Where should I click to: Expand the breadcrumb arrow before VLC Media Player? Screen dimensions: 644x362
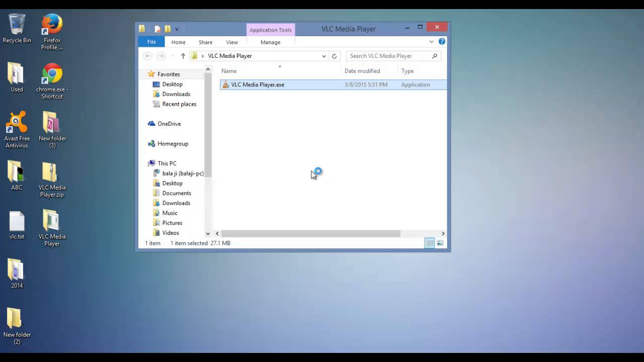[203, 56]
